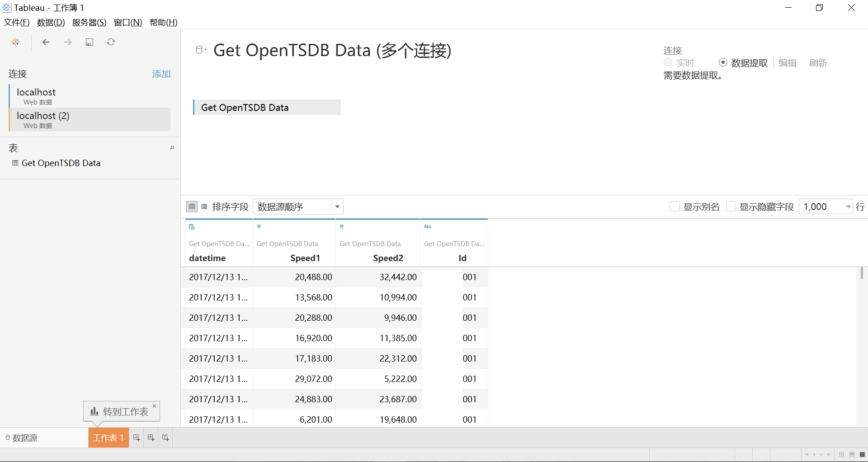Refresh the data source with circular arrows
Image resolution: width=868 pixels, height=462 pixels.
(111, 42)
